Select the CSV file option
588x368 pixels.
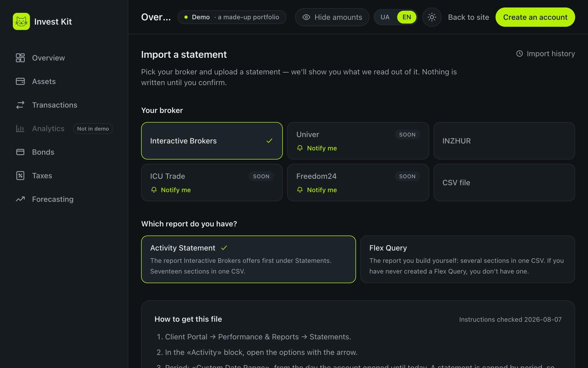504,183
